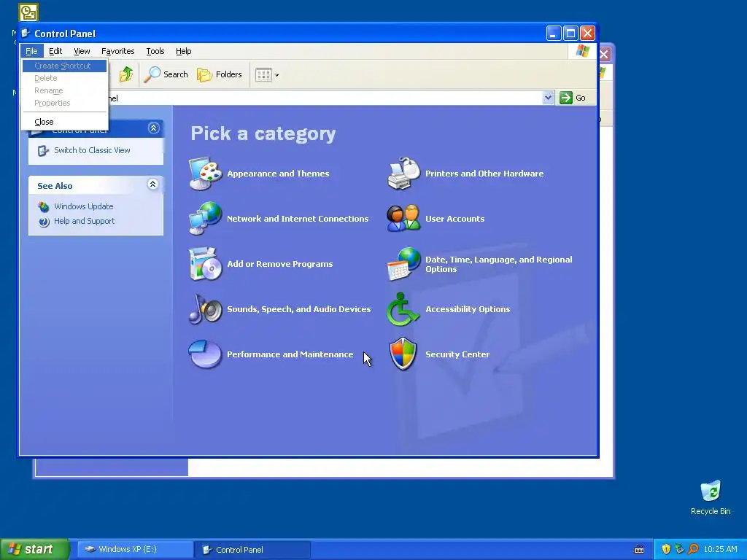Click the keyboard icon on the taskbar

pyautogui.click(x=639, y=550)
